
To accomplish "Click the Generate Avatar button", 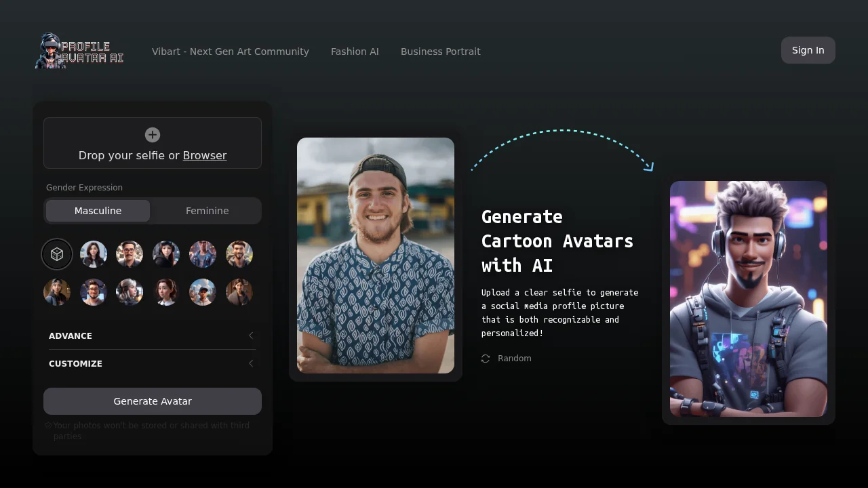I will [153, 401].
